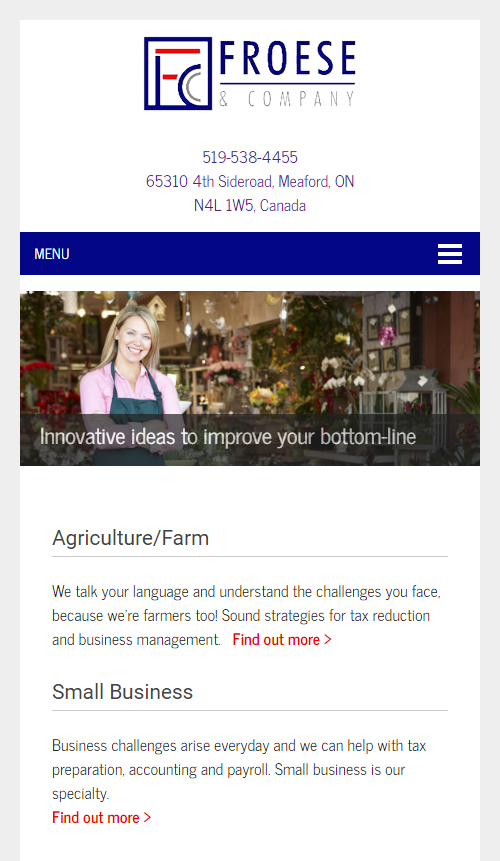Click the FC square logo emblem
Image resolution: width=500 pixels, height=861 pixels.
coord(178,73)
